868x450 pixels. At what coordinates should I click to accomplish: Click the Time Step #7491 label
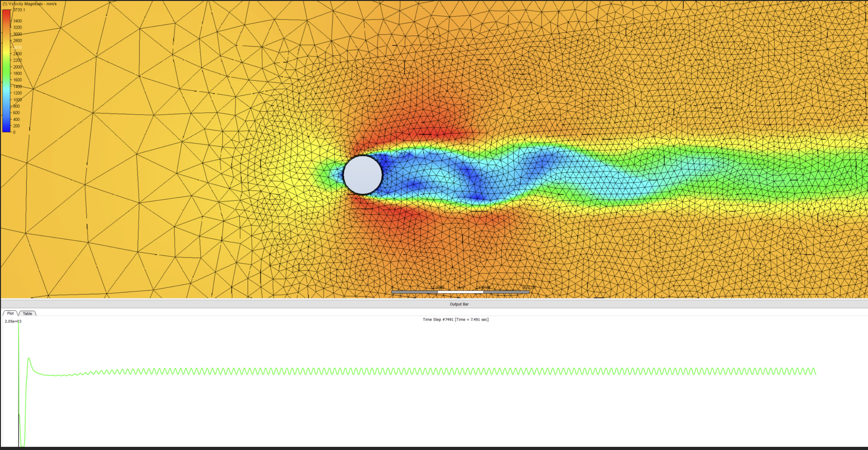456,320
